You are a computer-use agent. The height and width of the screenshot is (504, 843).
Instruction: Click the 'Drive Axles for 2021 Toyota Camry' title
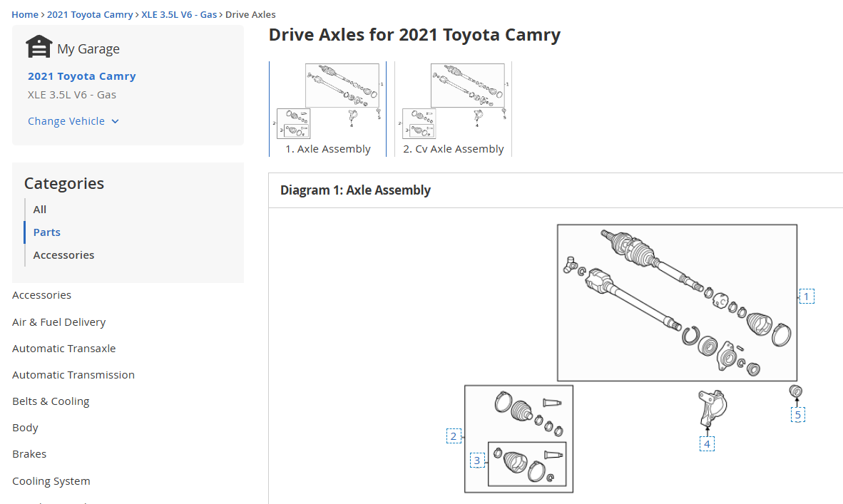pos(414,34)
